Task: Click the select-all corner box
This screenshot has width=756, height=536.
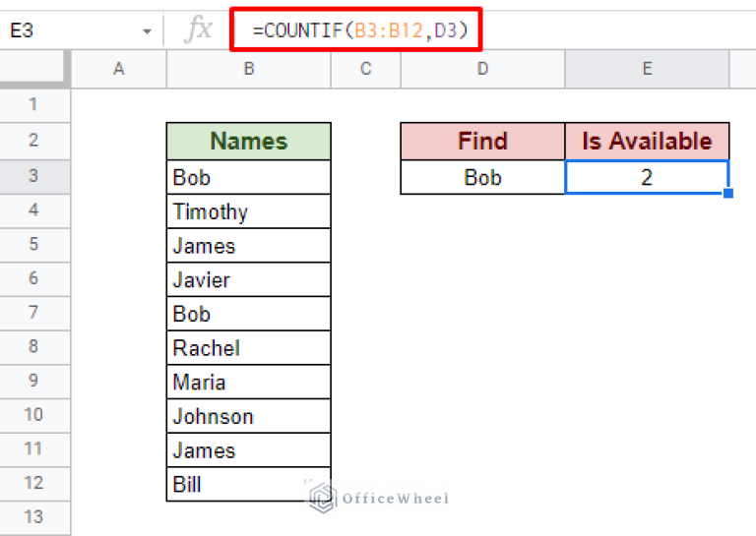Action: (33, 68)
